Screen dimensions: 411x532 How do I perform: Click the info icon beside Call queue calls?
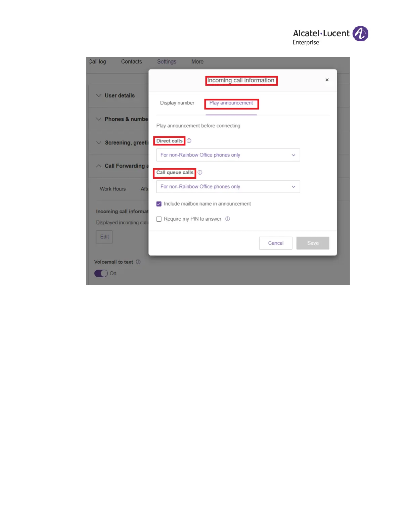coord(200,172)
